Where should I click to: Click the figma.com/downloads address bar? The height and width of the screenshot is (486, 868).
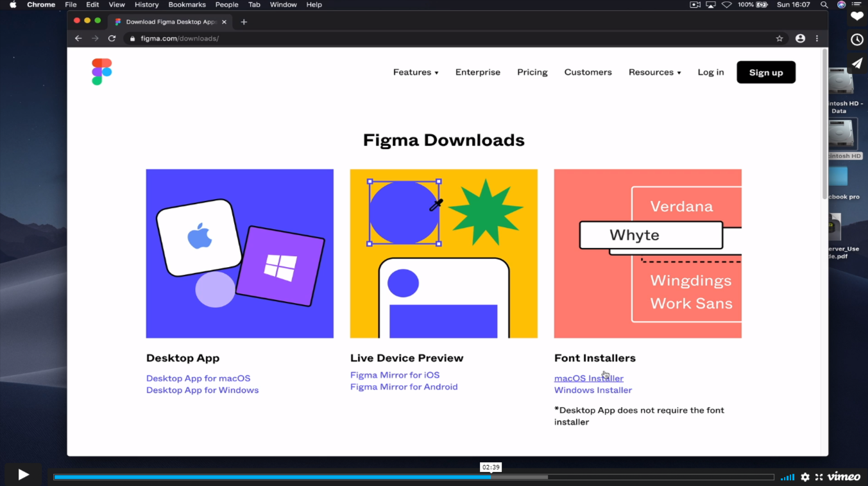(x=449, y=39)
